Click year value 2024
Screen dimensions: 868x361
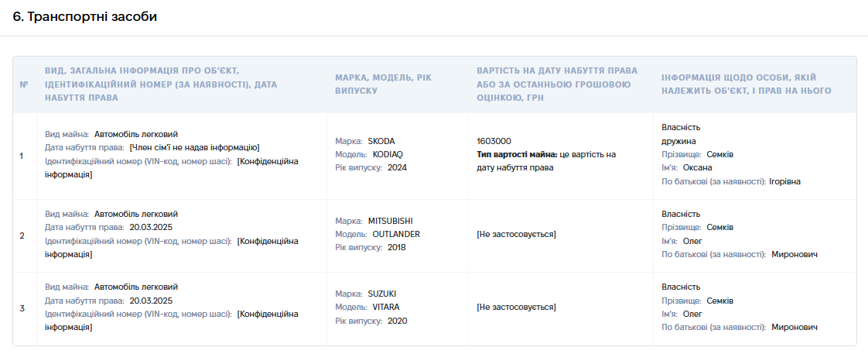[x=397, y=167]
